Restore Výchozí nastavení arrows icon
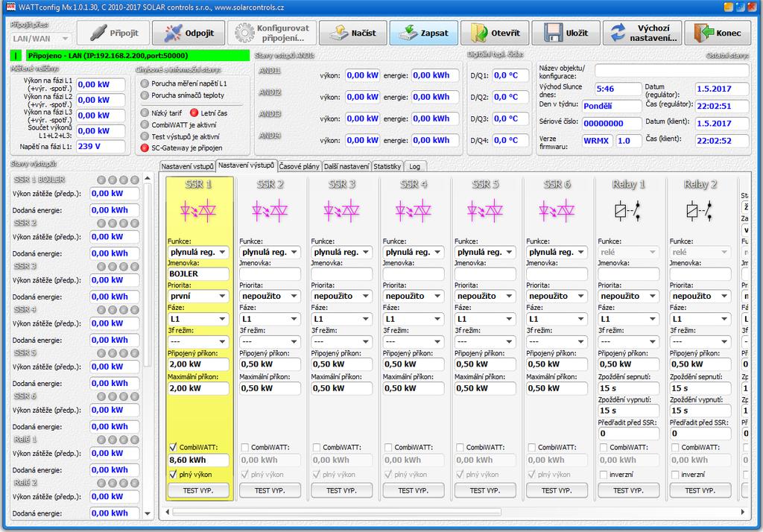This screenshot has width=763, height=532. (x=618, y=33)
